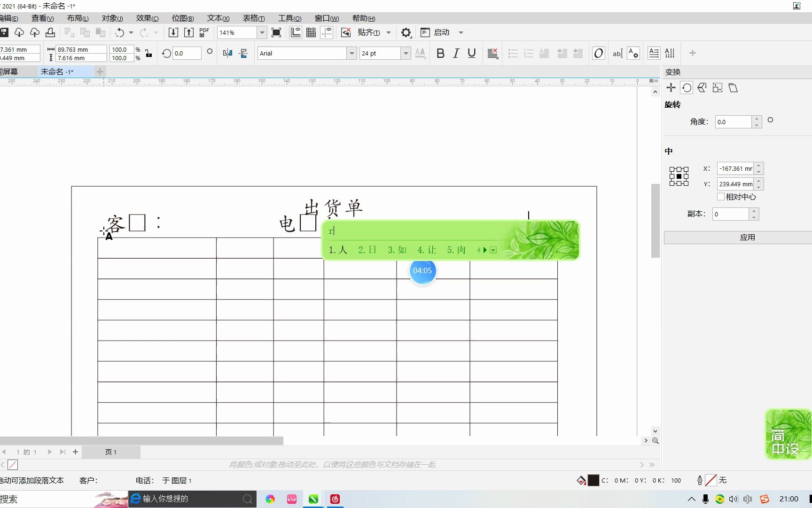Toggle the document grid icon

click(x=311, y=32)
